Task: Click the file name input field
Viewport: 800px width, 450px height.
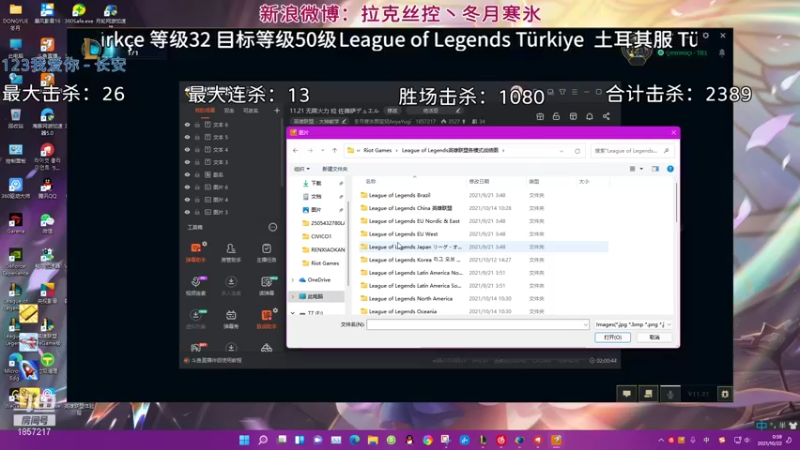Action: (478, 324)
